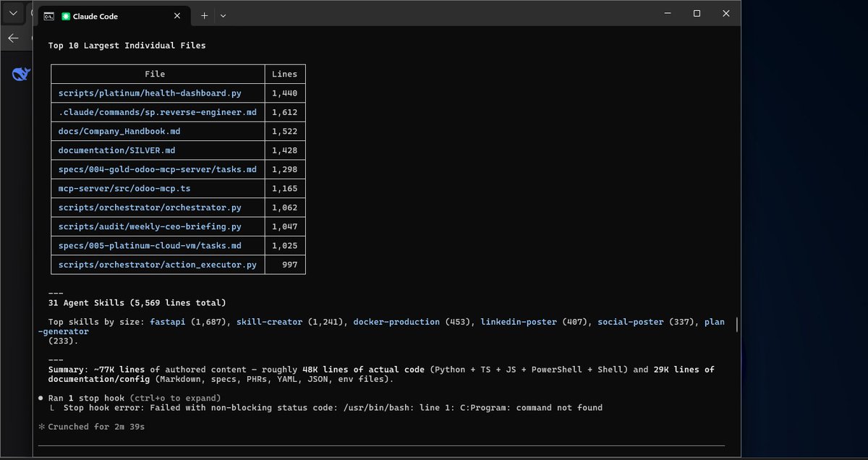The height and width of the screenshot is (460, 868).
Task: Click specs/005-platinum-cloud-vm/tasks.md path
Action: click(150, 246)
